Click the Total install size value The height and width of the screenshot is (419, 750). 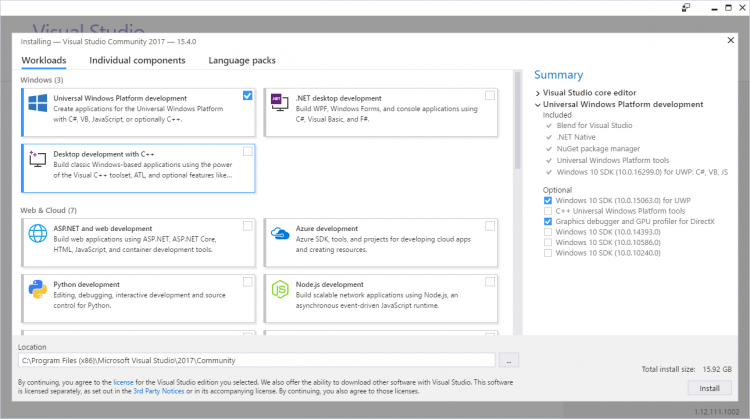(x=717, y=369)
